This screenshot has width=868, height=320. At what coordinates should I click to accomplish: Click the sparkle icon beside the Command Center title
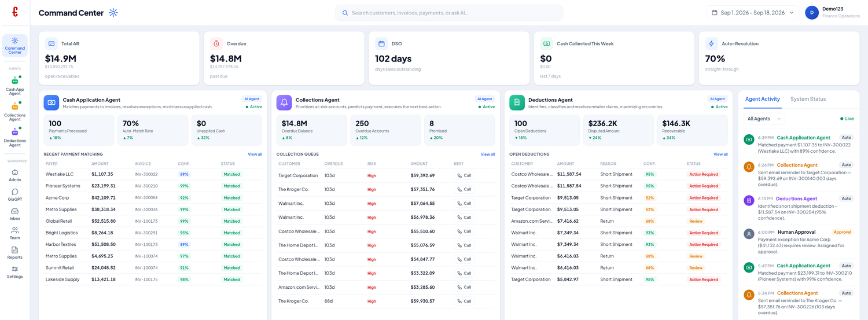point(113,13)
